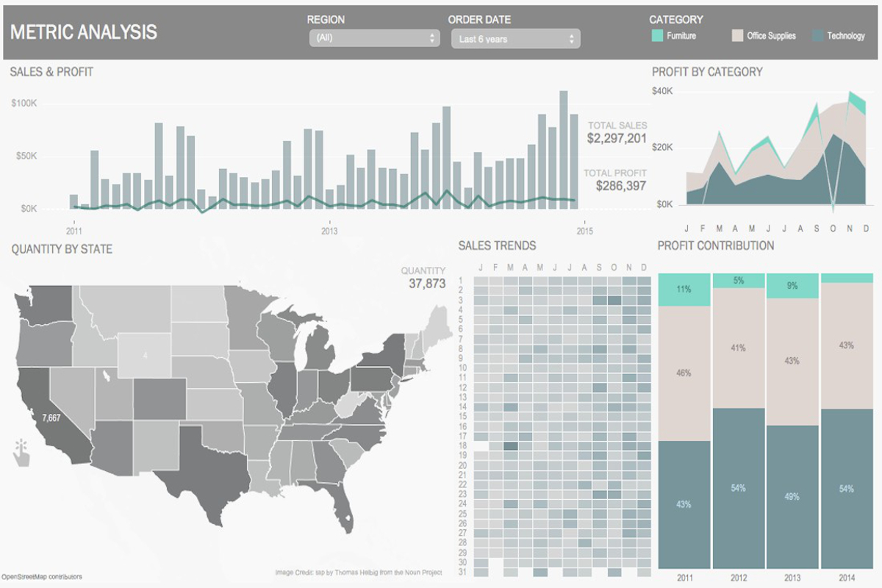Select the 2014 Technology 54% segment
Viewport: 882px width, 588px height.
[846, 489]
